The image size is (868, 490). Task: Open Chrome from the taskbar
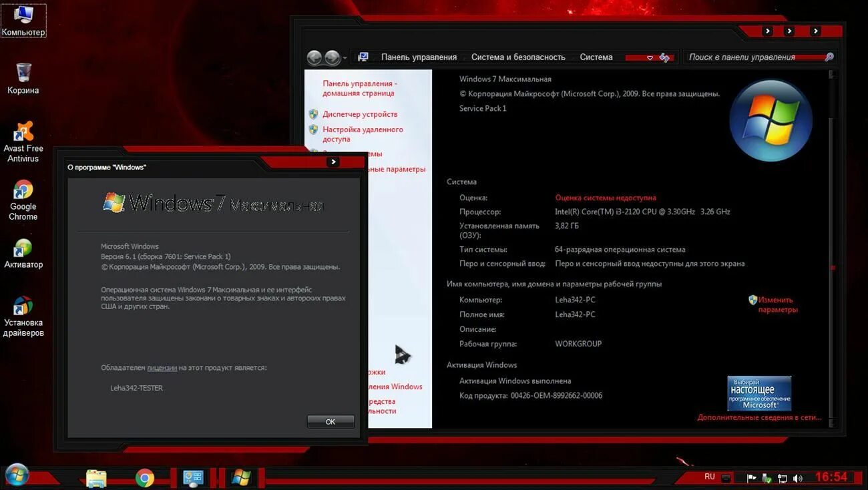tap(145, 478)
